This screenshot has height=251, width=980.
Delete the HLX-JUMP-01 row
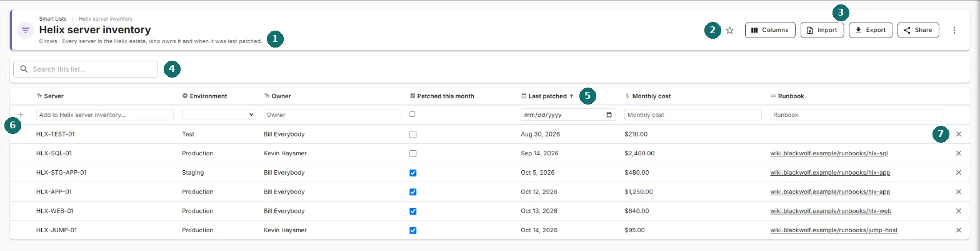tap(958, 230)
